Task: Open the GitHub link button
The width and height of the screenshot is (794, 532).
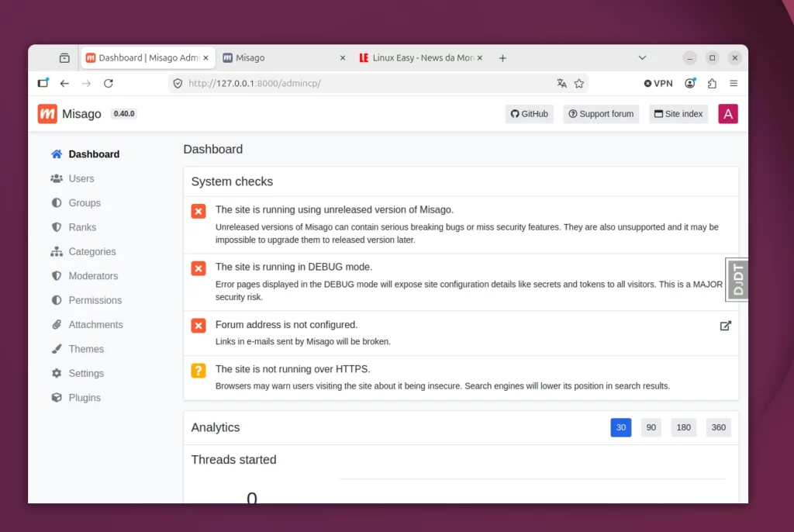Action: tap(529, 113)
